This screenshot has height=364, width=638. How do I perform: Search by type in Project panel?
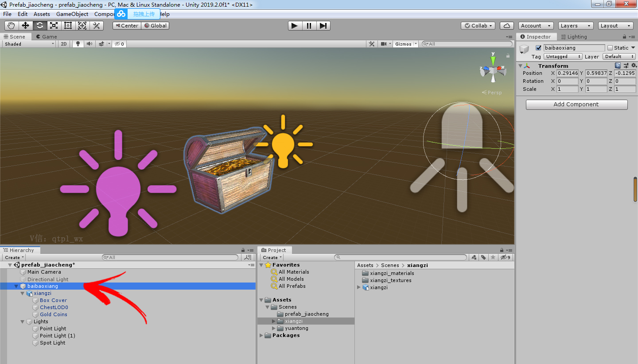point(474,257)
